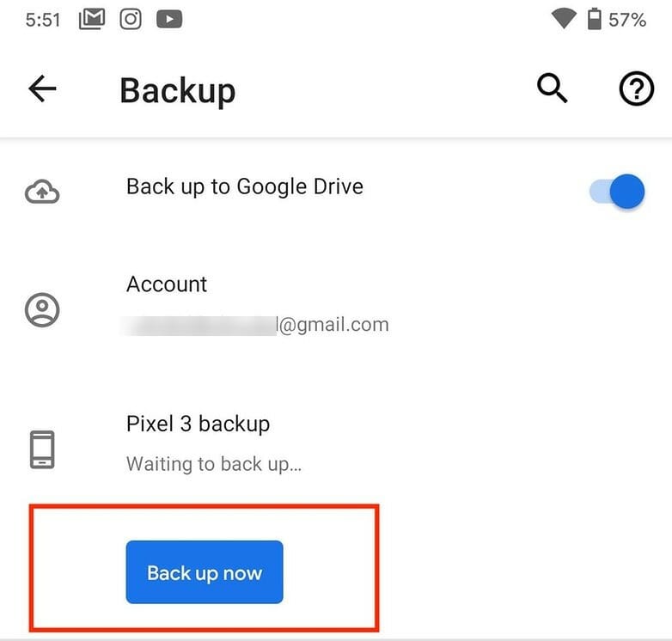Toggle Back up to Google Drive switch
The width and height of the screenshot is (672, 641).
click(617, 191)
